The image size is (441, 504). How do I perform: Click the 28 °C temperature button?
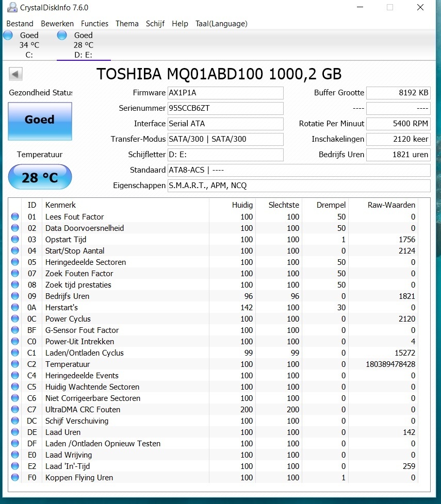pos(40,177)
